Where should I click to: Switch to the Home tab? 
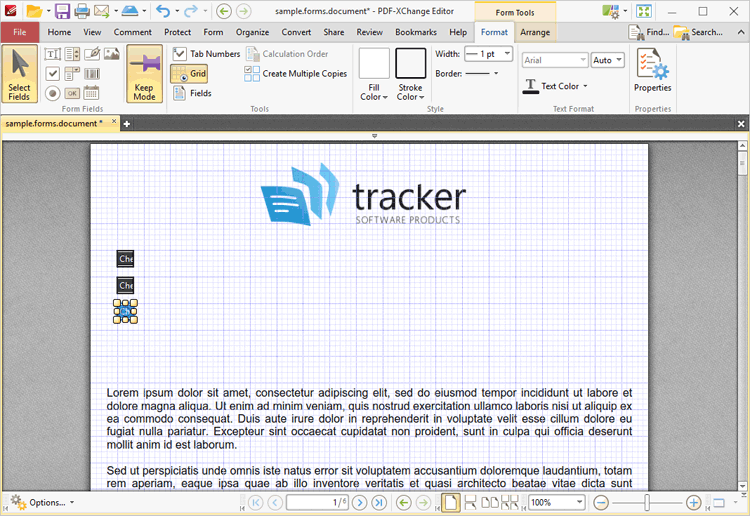pyautogui.click(x=59, y=32)
